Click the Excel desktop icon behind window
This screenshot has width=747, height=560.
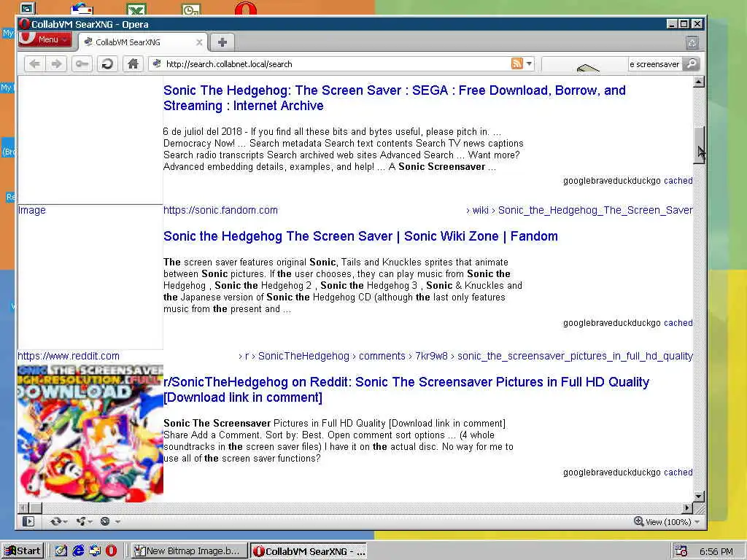pos(136,9)
